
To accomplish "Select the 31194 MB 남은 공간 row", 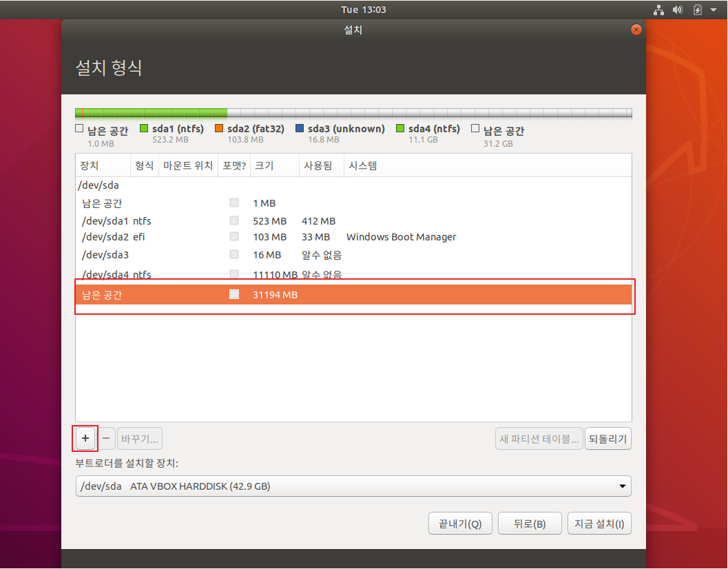I will point(353,294).
